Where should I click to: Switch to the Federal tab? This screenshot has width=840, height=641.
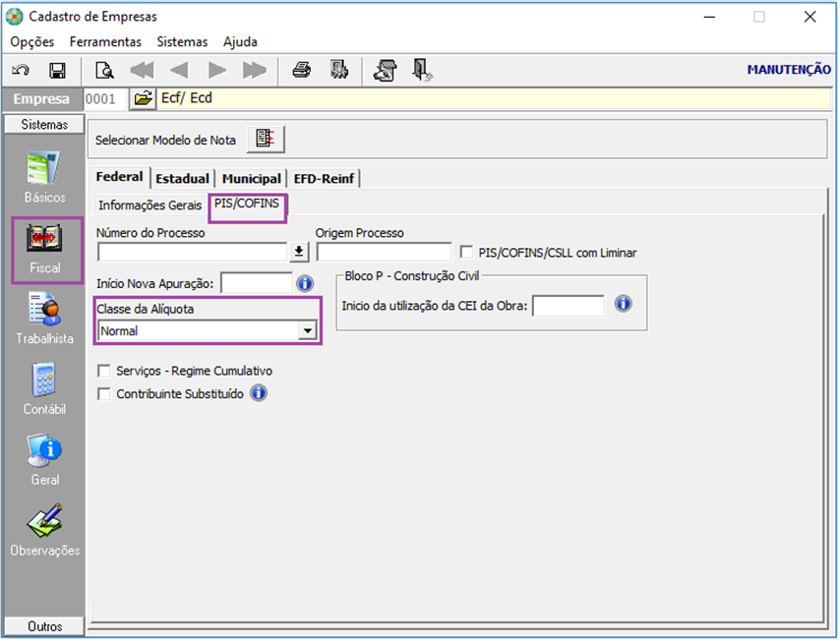click(x=119, y=177)
